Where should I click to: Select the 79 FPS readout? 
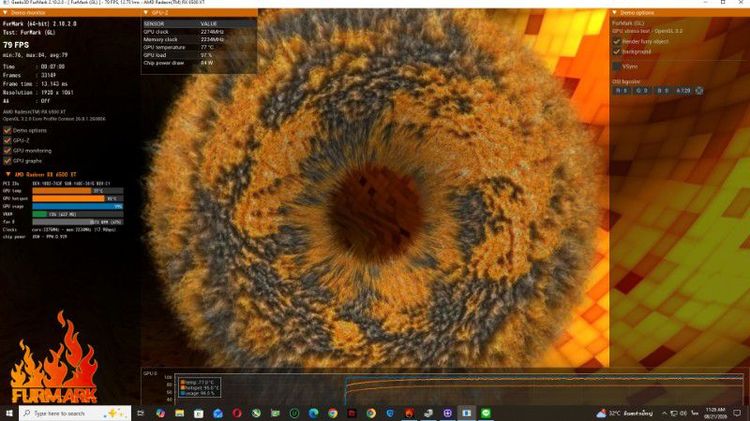tap(16, 45)
